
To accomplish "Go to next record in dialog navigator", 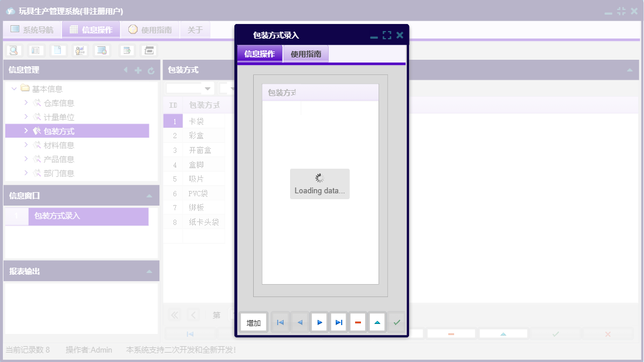I will (319, 322).
